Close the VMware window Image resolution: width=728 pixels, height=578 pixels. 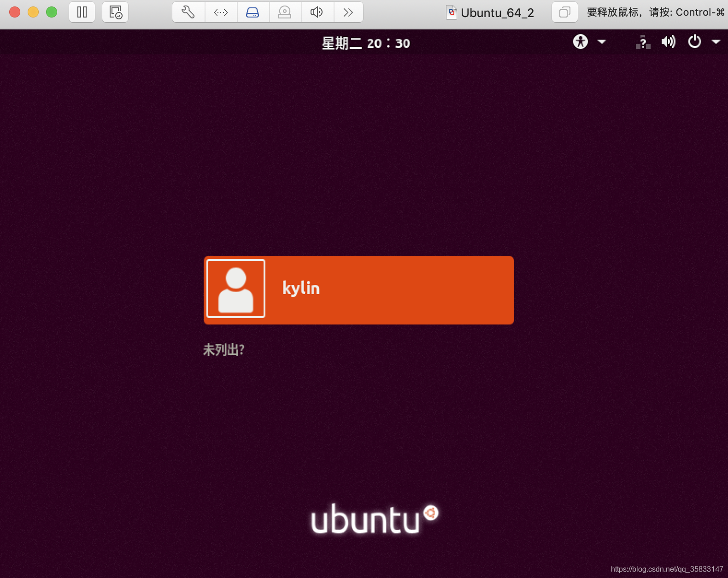(x=15, y=12)
